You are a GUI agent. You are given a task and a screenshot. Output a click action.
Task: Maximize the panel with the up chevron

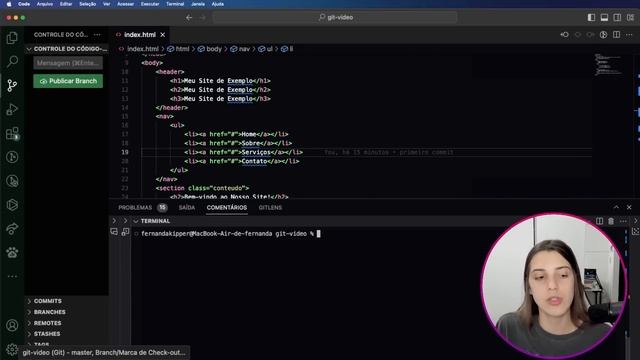click(616, 207)
